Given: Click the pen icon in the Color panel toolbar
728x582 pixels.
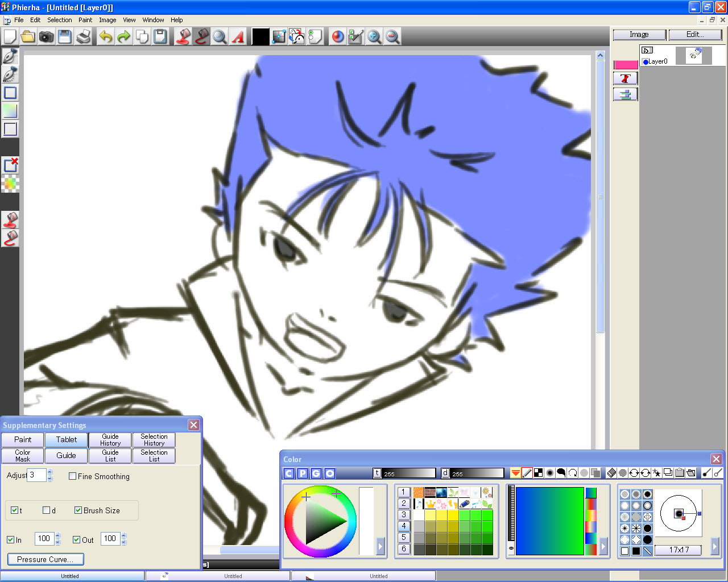Looking at the screenshot, I should 527,472.
